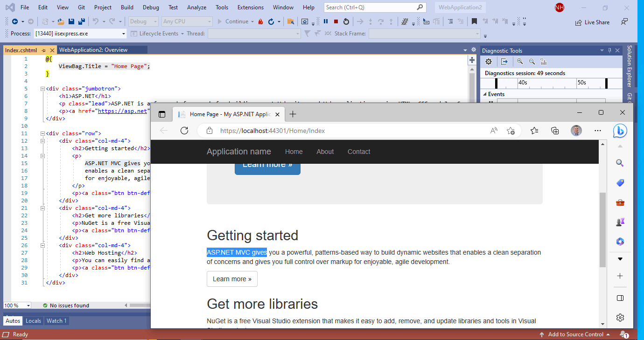
Task: Pin the Diagnostic Tools panel
Action: click(609, 50)
